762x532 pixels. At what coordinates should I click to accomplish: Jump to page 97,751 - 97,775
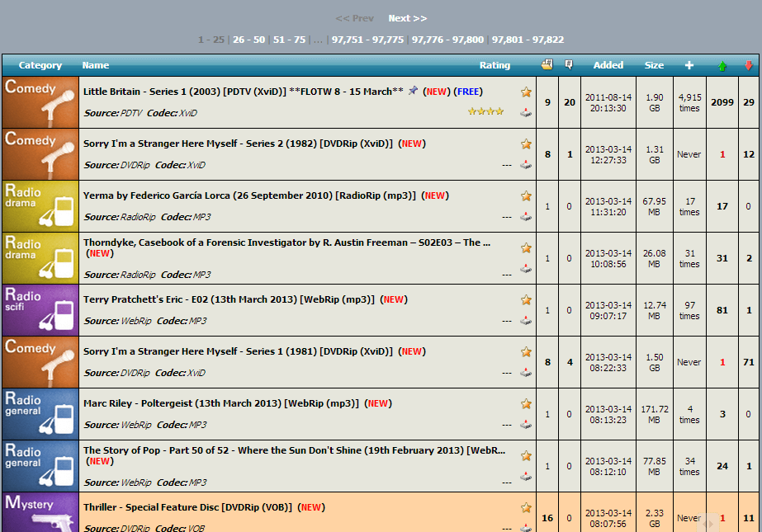(x=367, y=40)
